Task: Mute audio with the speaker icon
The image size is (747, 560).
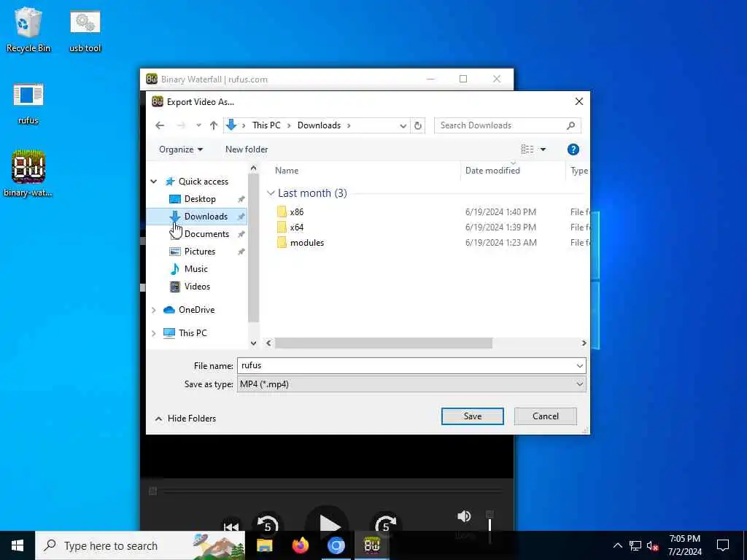Action: click(463, 516)
